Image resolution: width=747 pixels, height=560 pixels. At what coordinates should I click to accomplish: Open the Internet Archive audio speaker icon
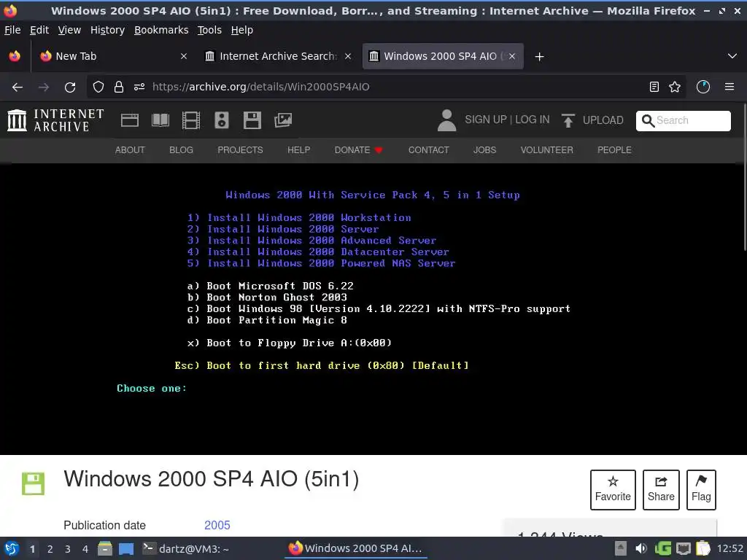coord(222,120)
